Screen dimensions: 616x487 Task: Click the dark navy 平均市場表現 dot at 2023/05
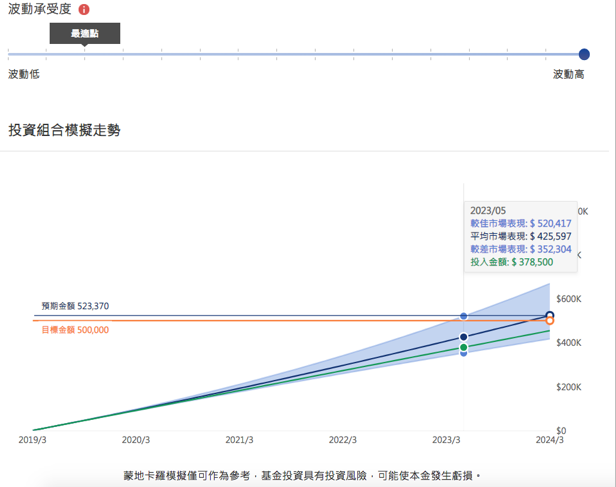coord(463,337)
